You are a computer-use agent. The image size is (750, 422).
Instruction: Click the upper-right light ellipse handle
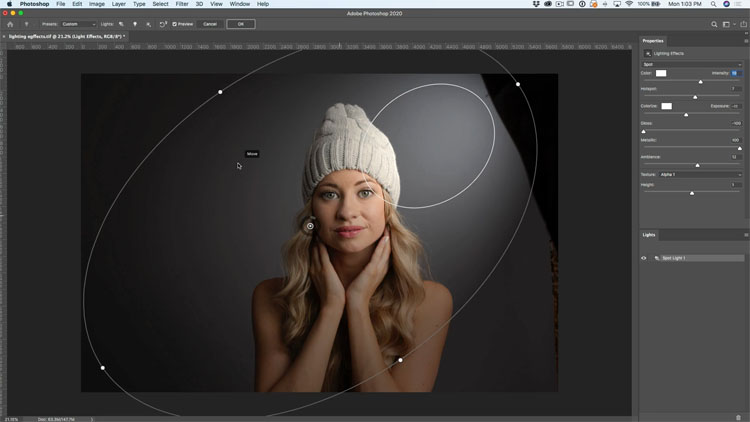click(518, 84)
